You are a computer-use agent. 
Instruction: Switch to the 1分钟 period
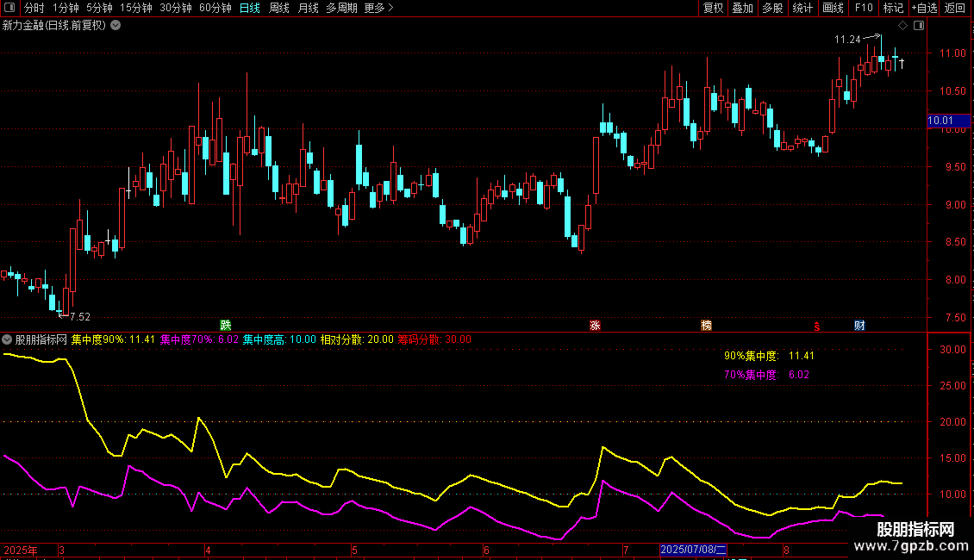pos(66,8)
